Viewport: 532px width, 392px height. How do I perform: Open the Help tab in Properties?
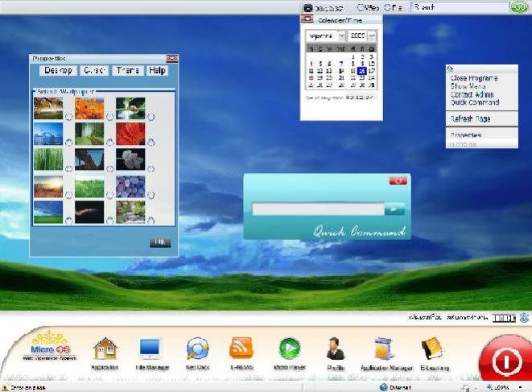click(x=157, y=70)
